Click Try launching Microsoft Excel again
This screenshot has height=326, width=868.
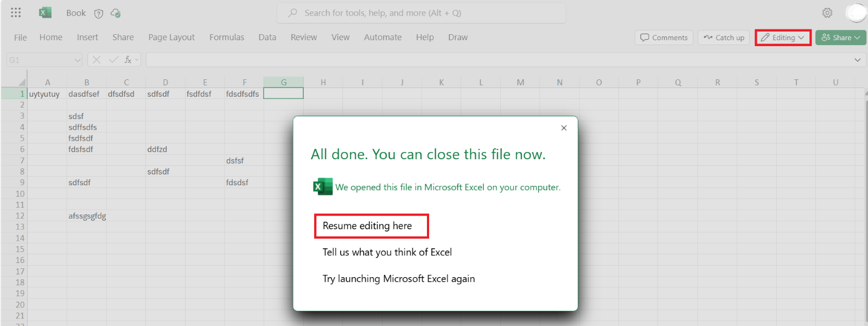pyautogui.click(x=399, y=279)
